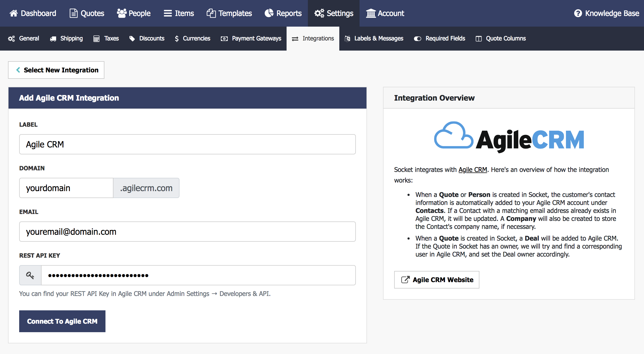The image size is (644, 354).
Task: Click the Quotes document icon
Action: (x=73, y=13)
